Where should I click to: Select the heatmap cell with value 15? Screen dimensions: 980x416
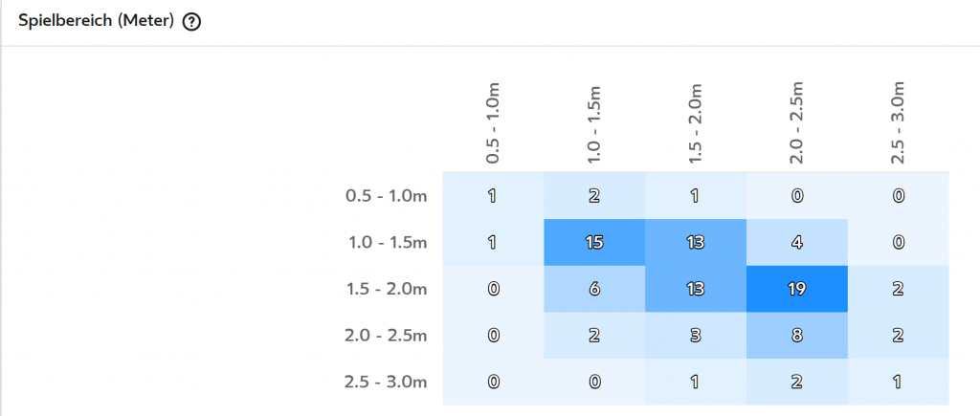click(594, 242)
